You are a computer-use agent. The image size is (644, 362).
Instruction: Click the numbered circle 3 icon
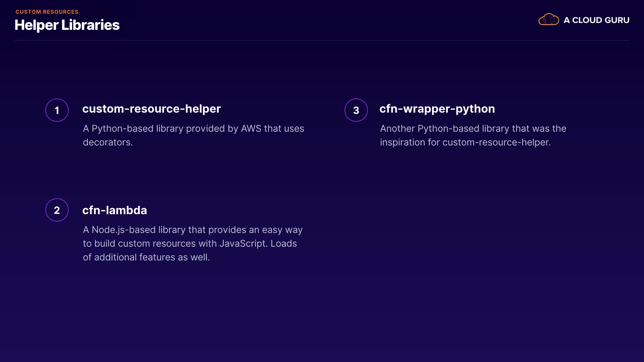point(356,110)
